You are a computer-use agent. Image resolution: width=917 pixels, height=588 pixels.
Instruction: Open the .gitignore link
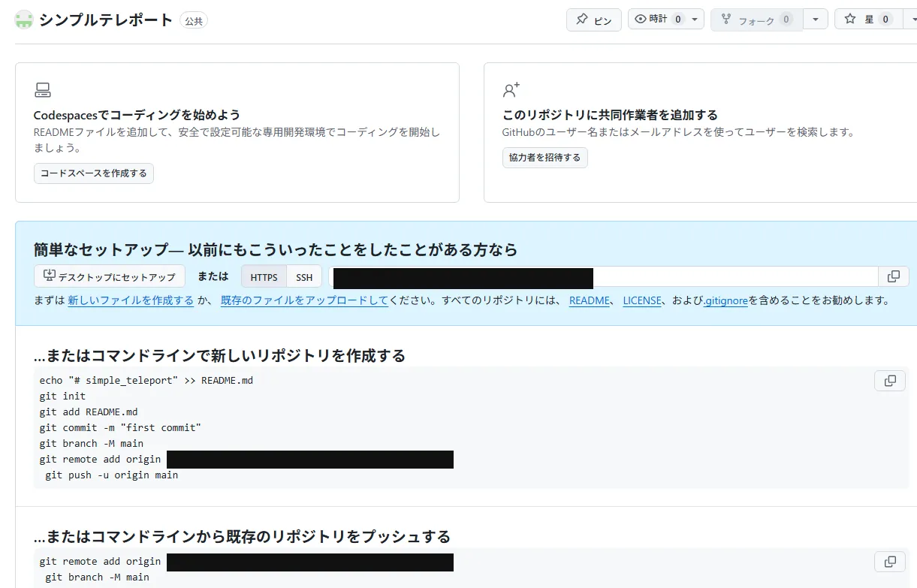[725, 300]
